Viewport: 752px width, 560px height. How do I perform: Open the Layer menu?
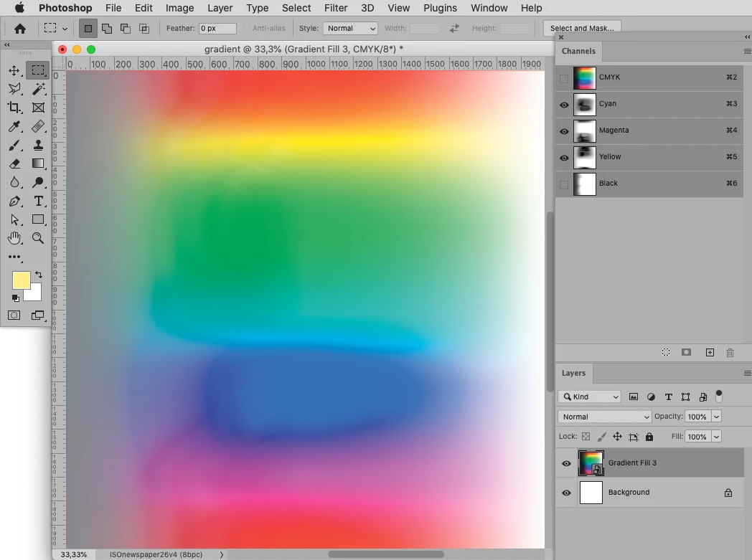click(220, 8)
